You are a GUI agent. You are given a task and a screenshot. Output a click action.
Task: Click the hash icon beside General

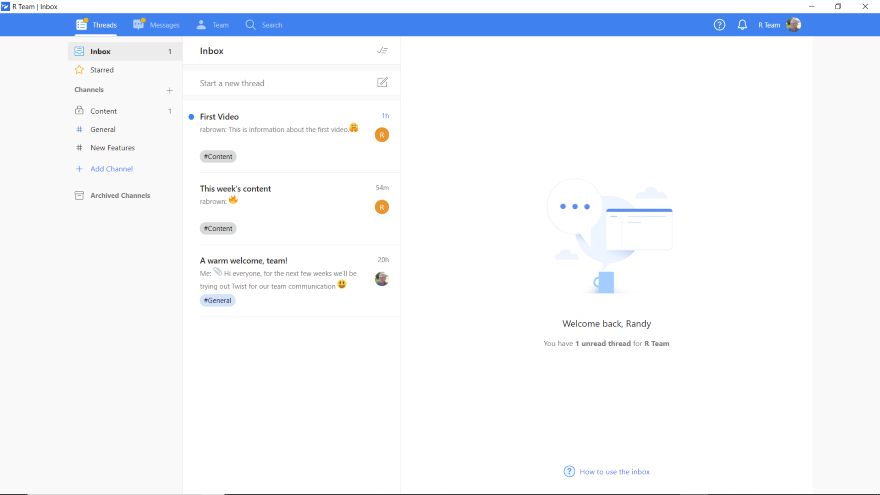click(x=79, y=129)
